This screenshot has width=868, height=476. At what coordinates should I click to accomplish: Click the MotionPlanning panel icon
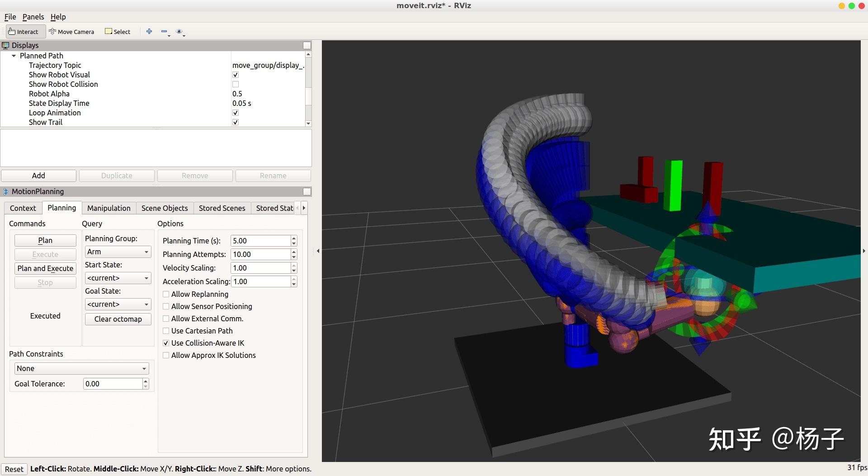coord(5,191)
